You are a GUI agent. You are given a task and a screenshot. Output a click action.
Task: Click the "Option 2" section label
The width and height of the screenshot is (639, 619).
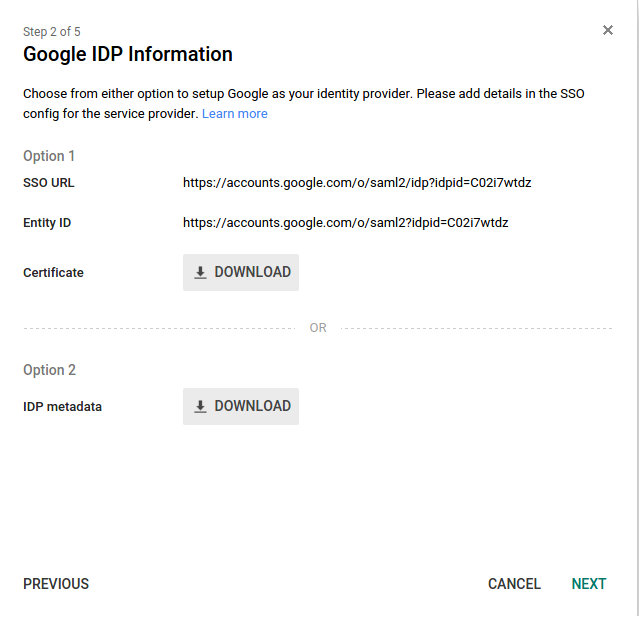pyautogui.click(x=49, y=370)
